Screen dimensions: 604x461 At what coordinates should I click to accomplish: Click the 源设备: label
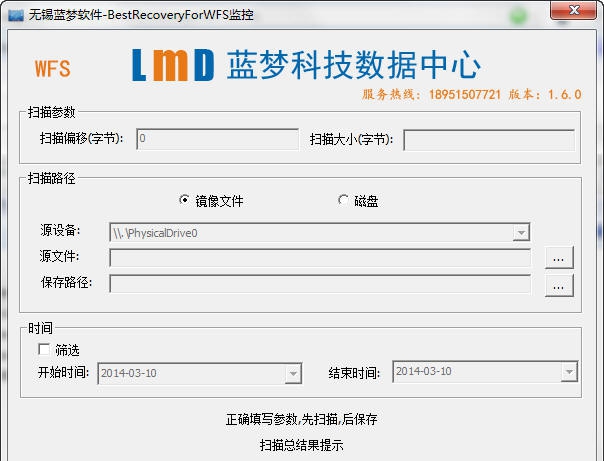(x=60, y=230)
